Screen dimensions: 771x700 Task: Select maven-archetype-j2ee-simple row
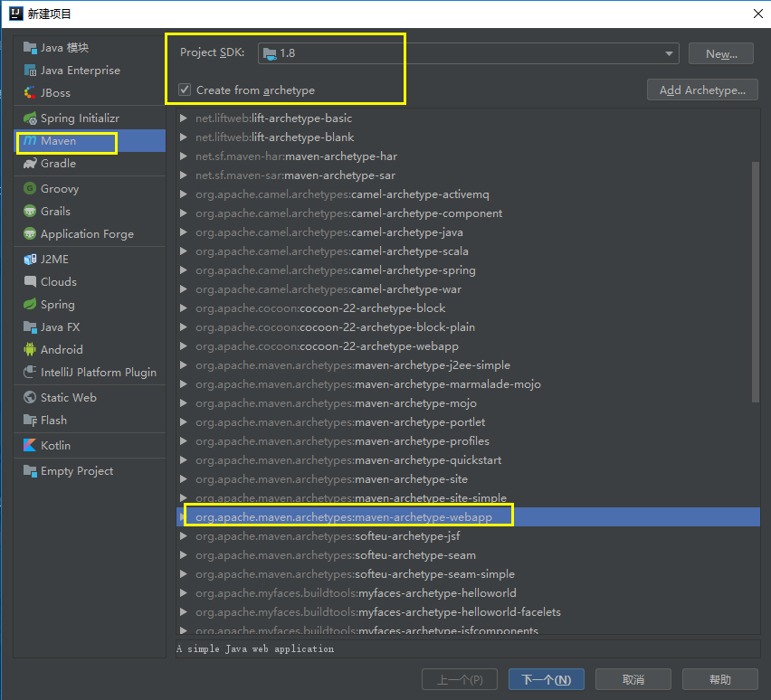(468, 365)
